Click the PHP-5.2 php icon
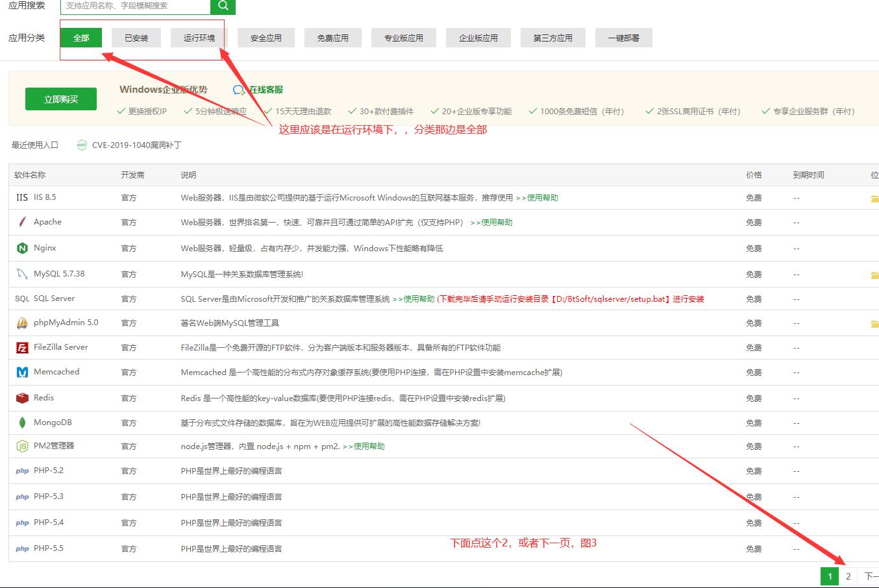The height and width of the screenshot is (588, 879). (x=22, y=471)
